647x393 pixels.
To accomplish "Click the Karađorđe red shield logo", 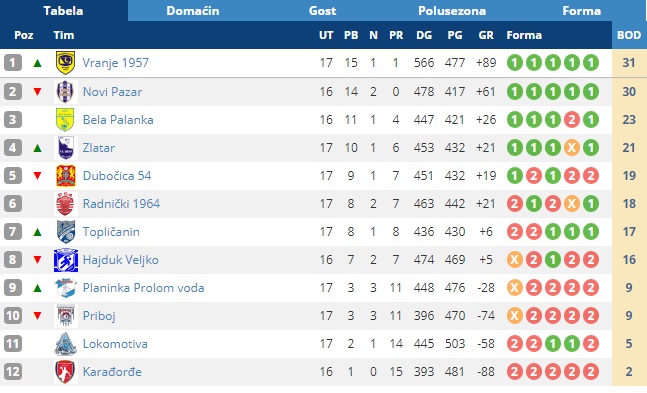I will point(65,372).
